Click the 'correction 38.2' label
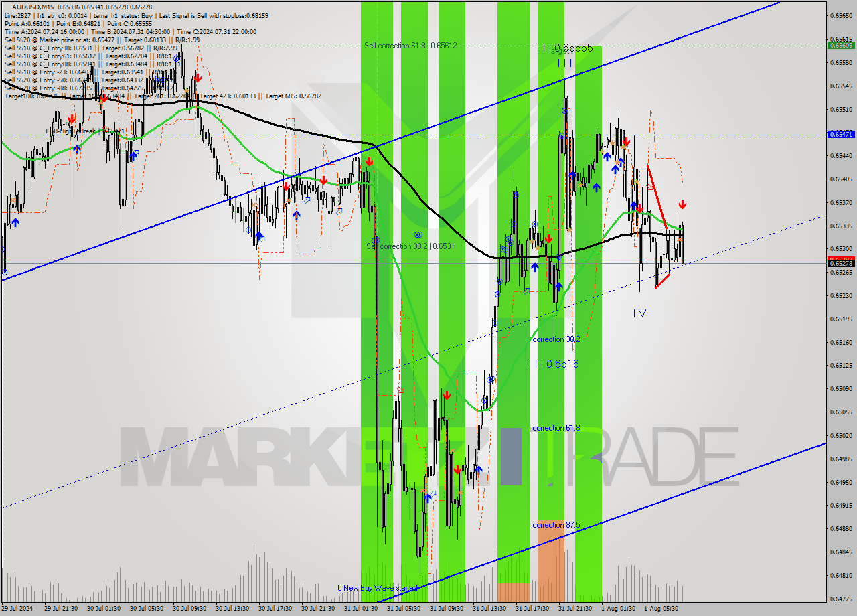The width and height of the screenshot is (857, 616). [556, 339]
